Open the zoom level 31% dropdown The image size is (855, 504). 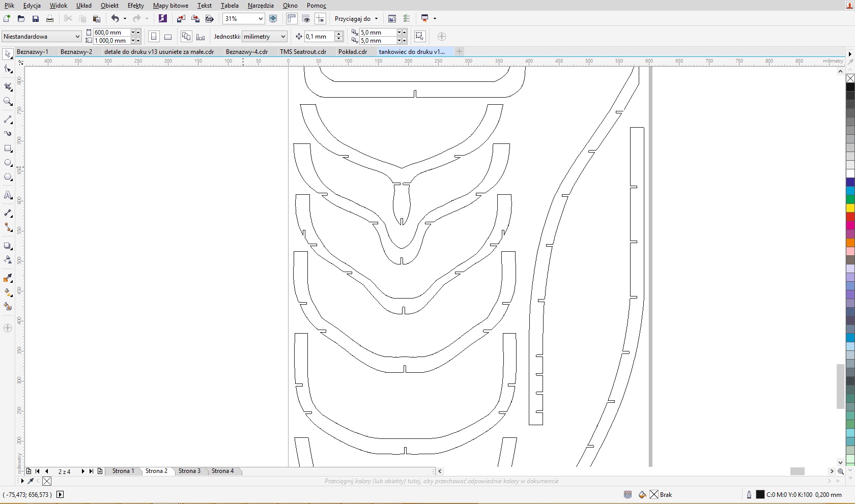coord(261,19)
